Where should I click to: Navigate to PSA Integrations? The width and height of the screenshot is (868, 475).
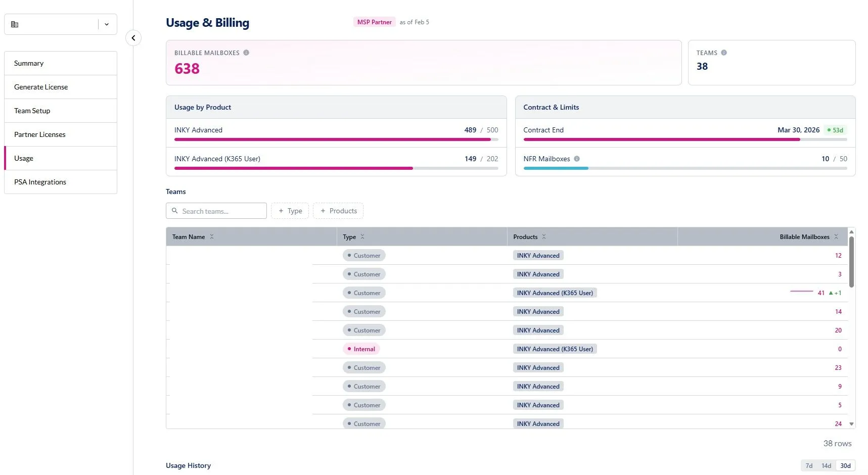coord(61,182)
